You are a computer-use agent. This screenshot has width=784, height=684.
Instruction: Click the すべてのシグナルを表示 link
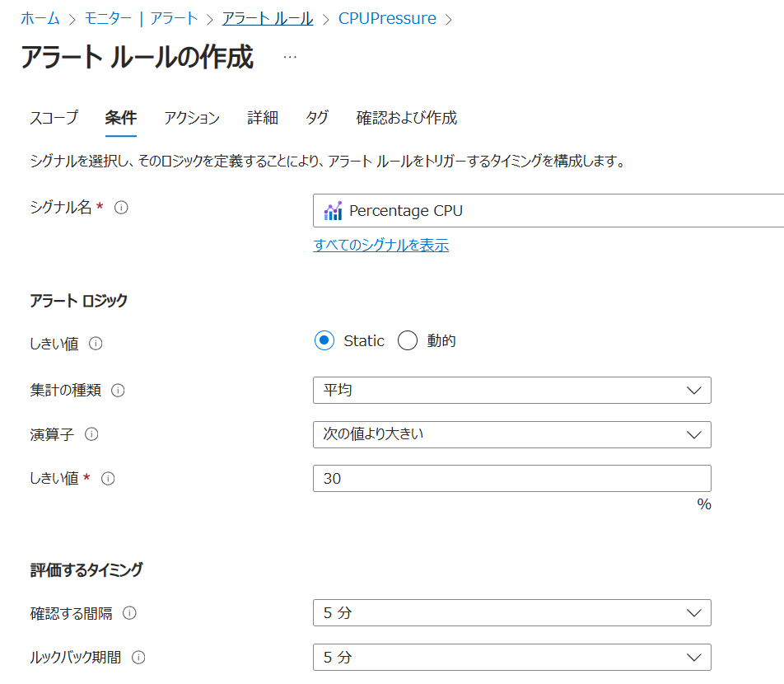(380, 246)
